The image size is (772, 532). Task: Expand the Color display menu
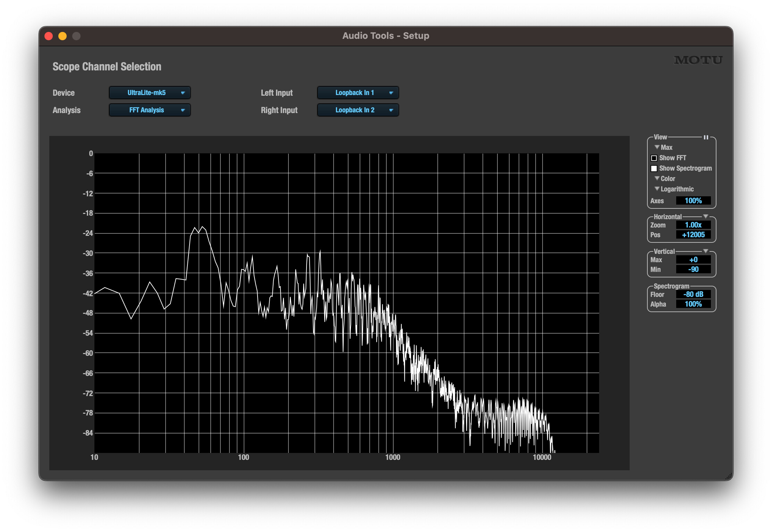[664, 179]
